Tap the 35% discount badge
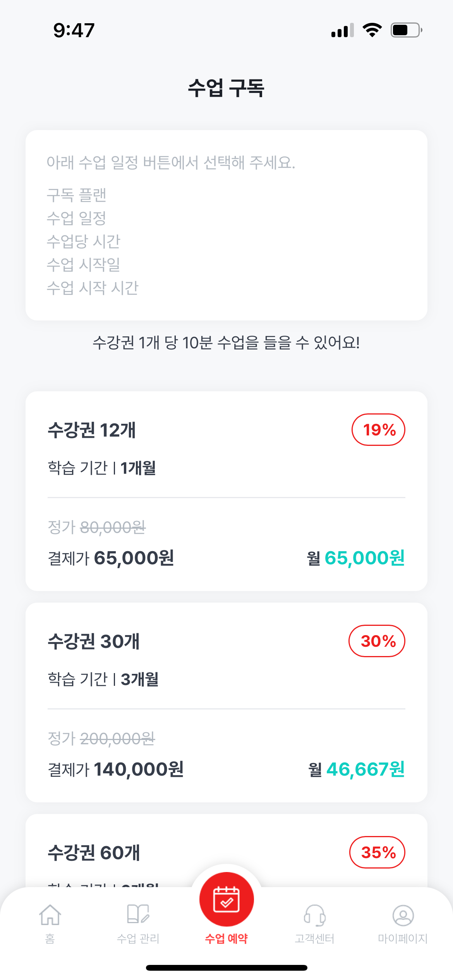The width and height of the screenshot is (453, 980). pos(377,852)
